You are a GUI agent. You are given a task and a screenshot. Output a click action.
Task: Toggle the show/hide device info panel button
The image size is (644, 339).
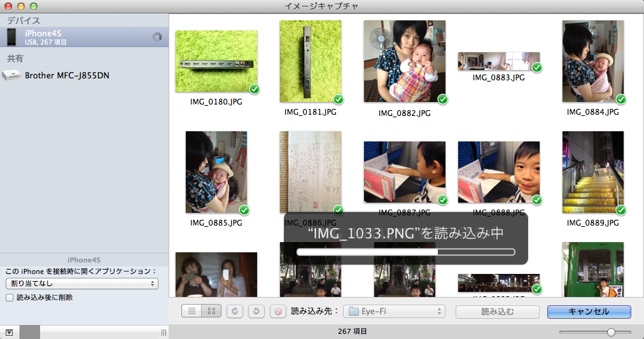9,333
